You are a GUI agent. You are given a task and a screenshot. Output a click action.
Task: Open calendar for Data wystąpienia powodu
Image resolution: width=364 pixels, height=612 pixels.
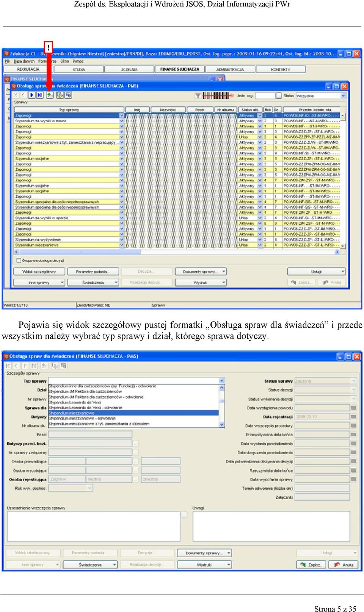353,408
